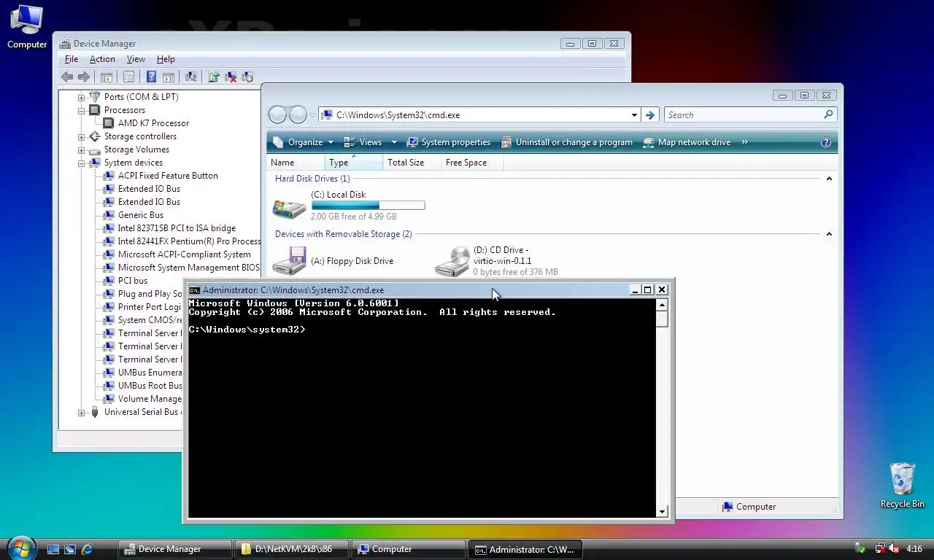Sort by Type column header
The height and width of the screenshot is (560, 934).
[x=354, y=163]
